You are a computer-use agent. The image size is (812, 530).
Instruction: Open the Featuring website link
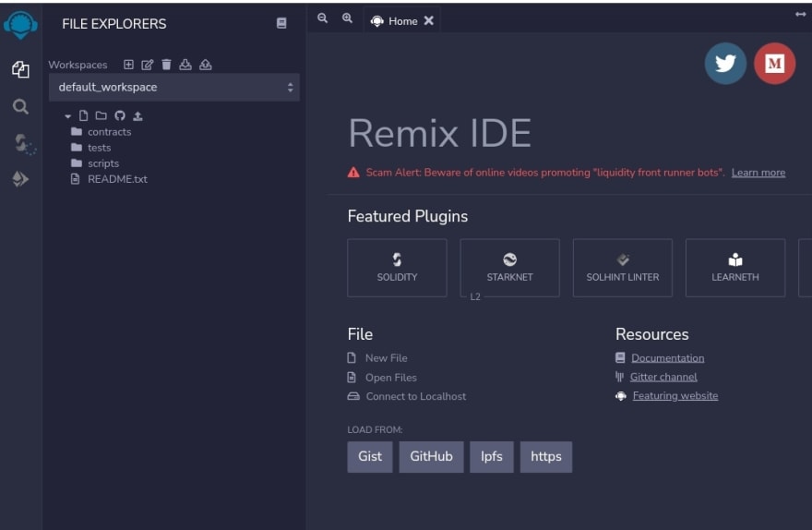point(675,396)
